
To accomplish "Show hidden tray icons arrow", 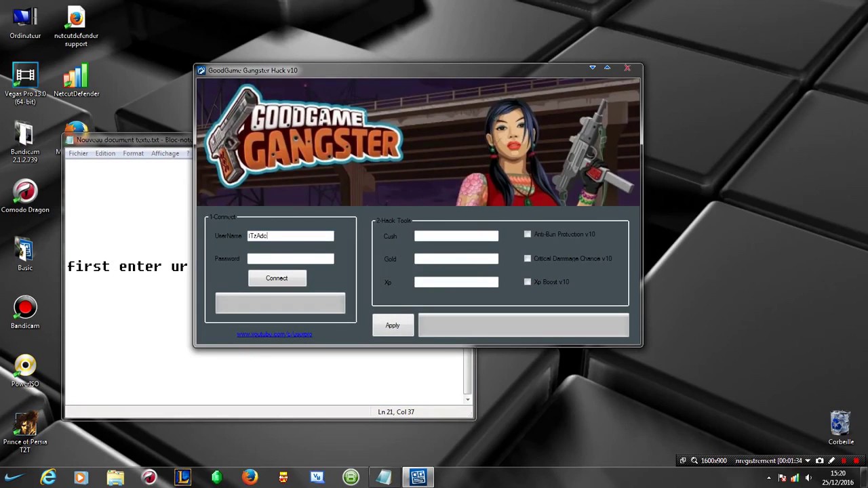I will [x=769, y=478].
